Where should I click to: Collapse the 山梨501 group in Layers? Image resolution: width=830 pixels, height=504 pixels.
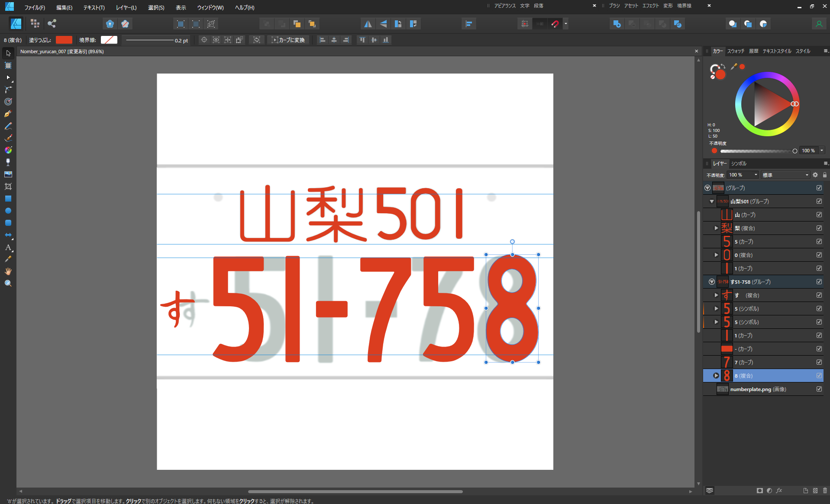pos(712,201)
